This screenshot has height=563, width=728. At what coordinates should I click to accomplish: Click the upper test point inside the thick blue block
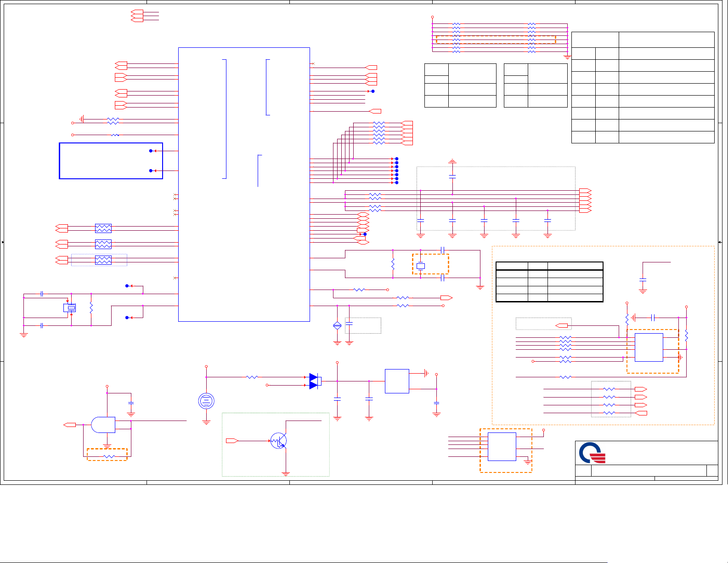click(151, 151)
